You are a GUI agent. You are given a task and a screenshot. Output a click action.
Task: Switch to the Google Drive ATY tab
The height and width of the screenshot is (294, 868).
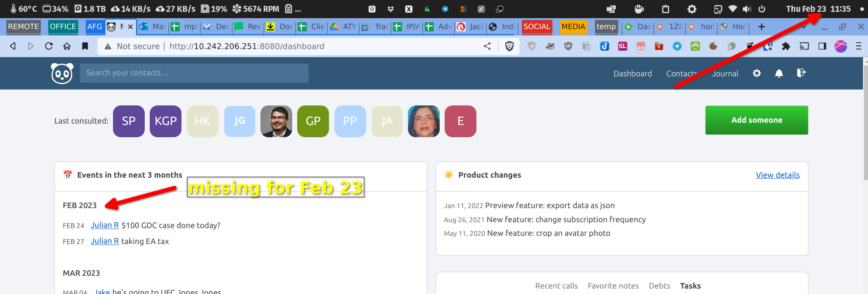click(343, 27)
